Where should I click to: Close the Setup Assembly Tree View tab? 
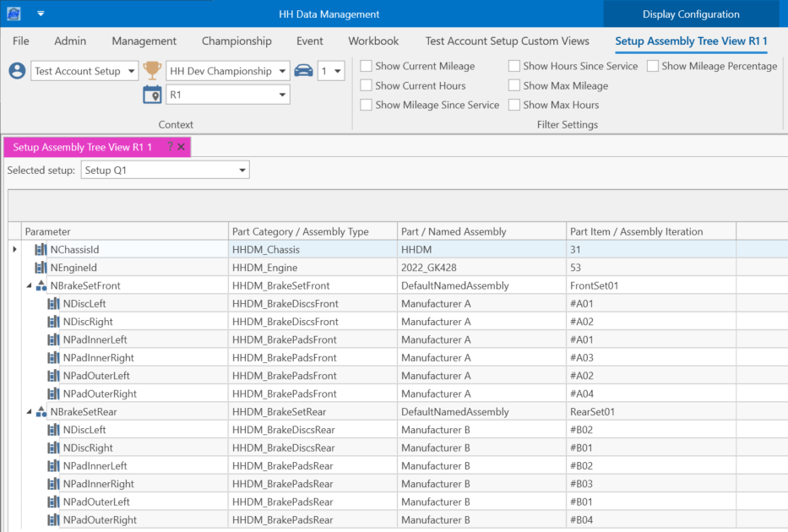point(181,147)
